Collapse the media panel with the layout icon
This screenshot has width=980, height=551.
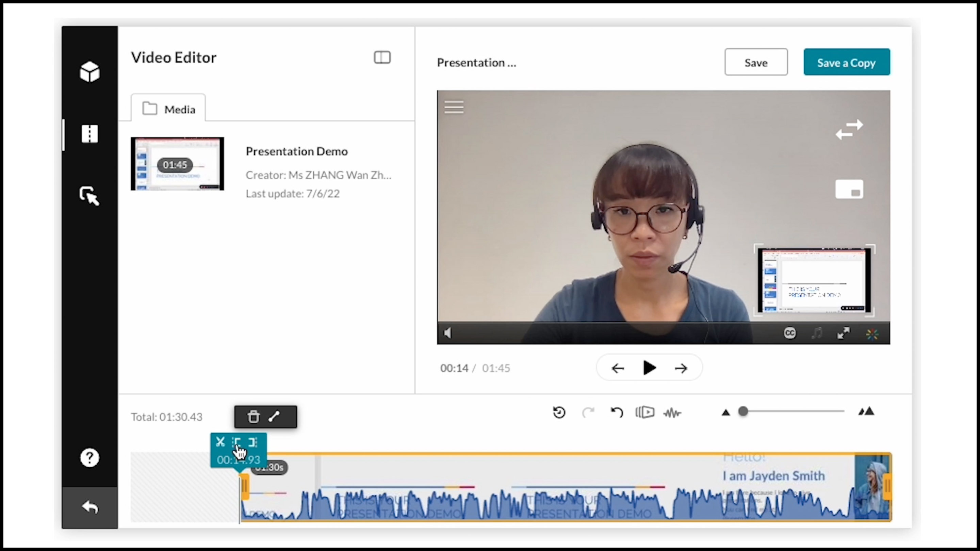(x=382, y=57)
